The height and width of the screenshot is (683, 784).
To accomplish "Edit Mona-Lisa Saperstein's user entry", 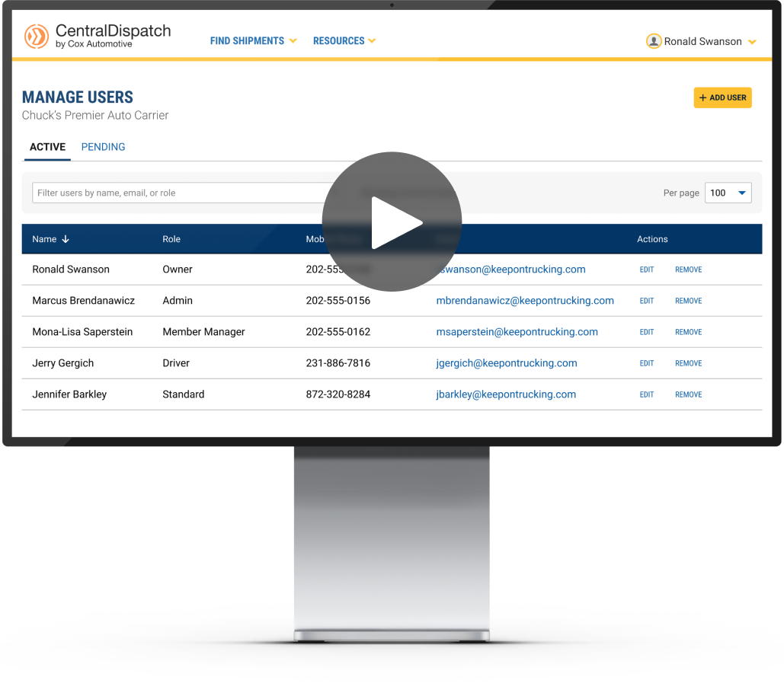I will pos(646,332).
